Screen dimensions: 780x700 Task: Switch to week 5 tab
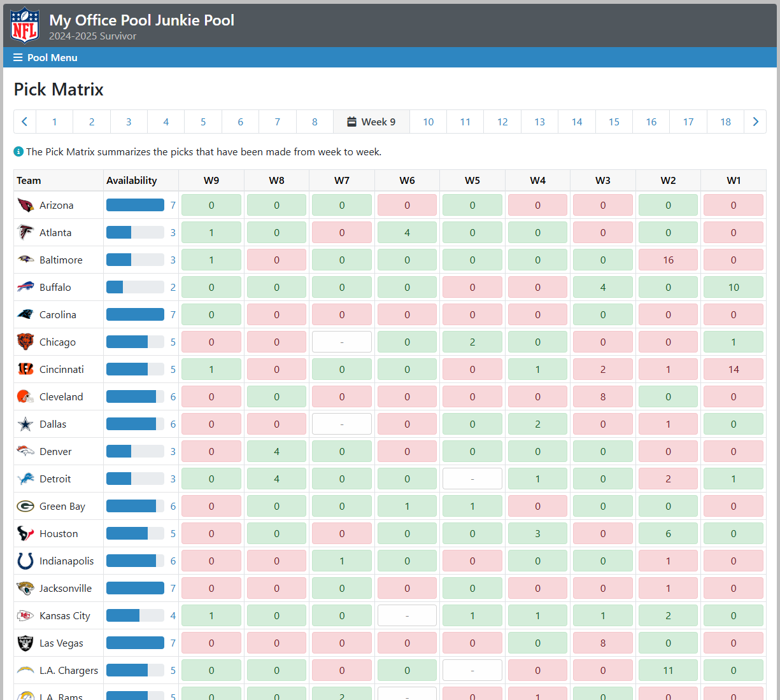(203, 122)
